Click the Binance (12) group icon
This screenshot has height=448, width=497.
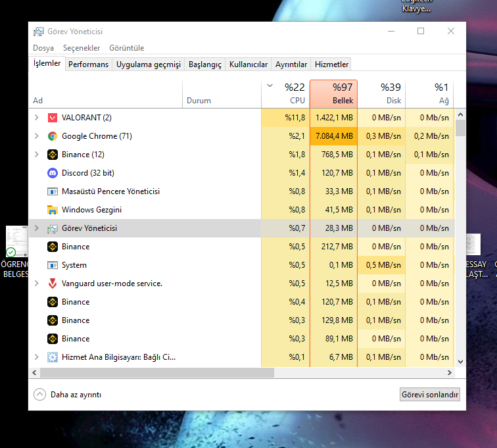pyautogui.click(x=53, y=155)
